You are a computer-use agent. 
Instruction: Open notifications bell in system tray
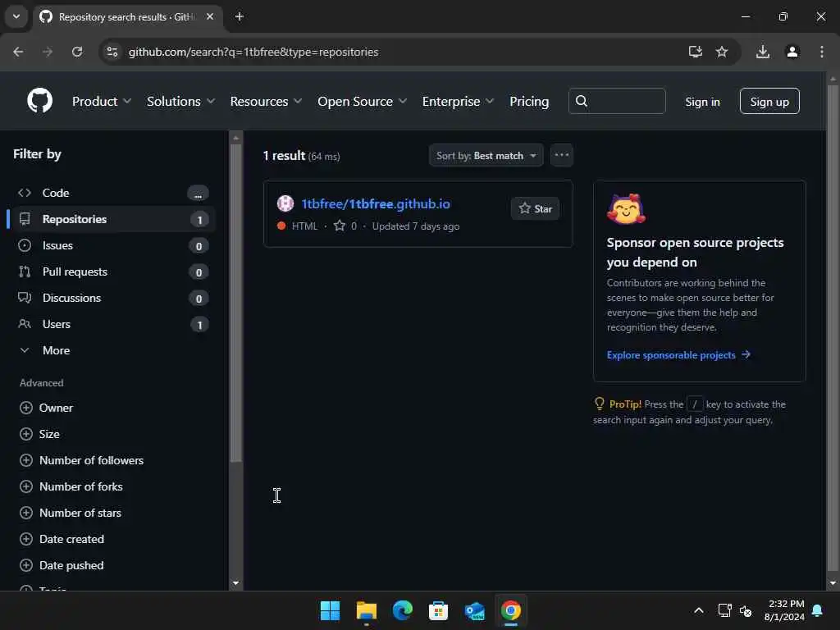click(x=817, y=610)
